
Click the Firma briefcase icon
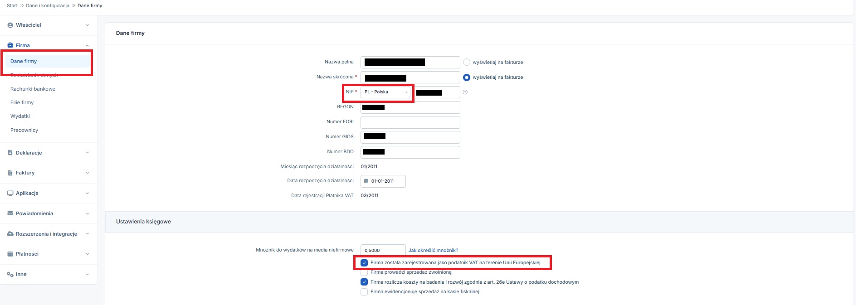(x=10, y=45)
